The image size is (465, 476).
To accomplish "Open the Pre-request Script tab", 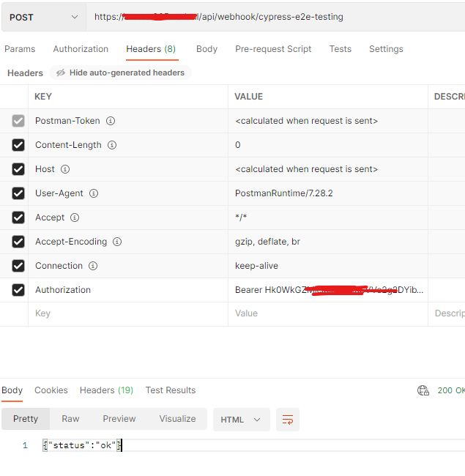I will [x=273, y=49].
